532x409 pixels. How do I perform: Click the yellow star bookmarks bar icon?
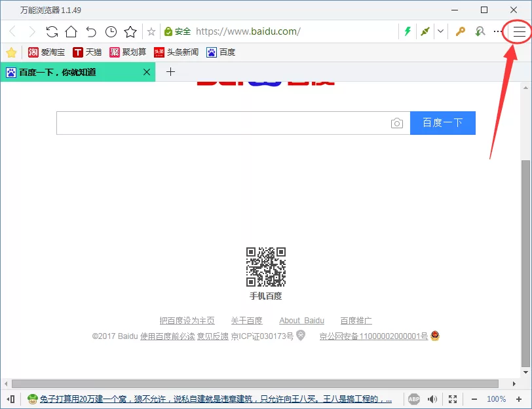tap(11, 52)
